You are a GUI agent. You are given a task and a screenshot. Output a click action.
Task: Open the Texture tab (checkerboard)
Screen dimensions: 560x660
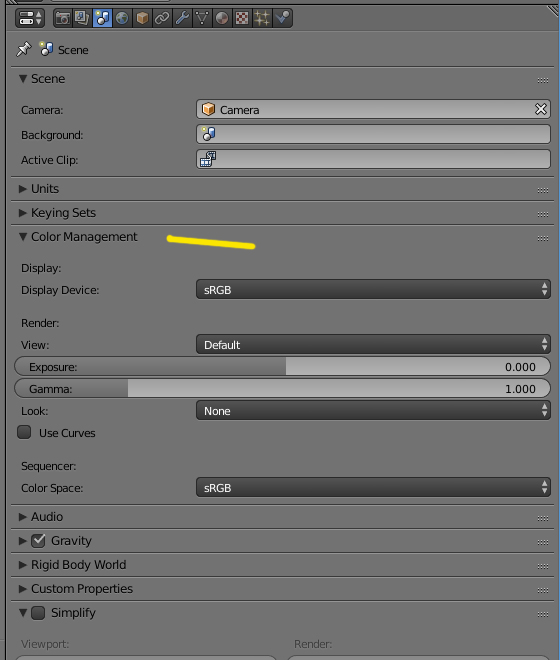tap(242, 18)
